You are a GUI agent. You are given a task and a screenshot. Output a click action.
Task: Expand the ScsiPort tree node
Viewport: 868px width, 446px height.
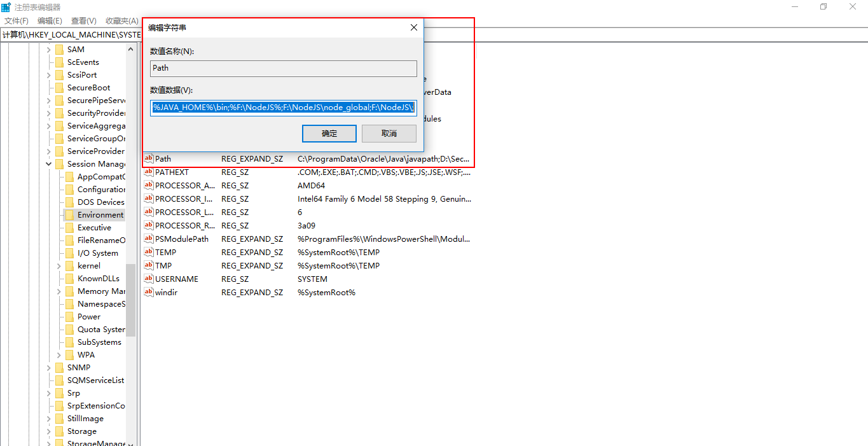tap(49, 75)
